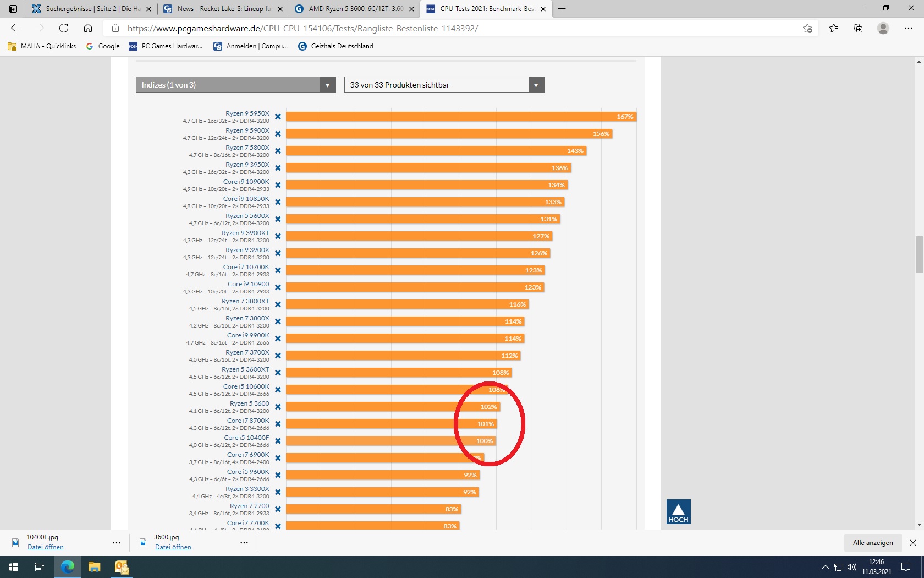Open the browser profile menu
The image size is (924, 578).
(x=883, y=28)
